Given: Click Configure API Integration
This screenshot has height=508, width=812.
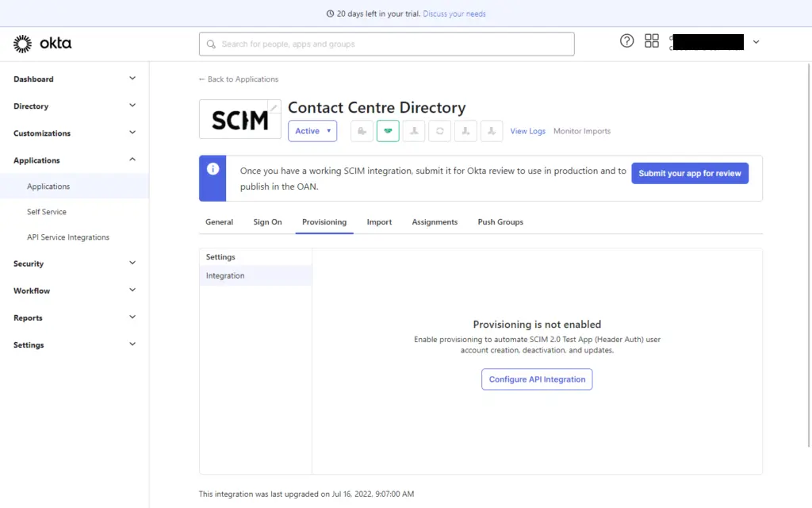Looking at the screenshot, I should (536, 379).
